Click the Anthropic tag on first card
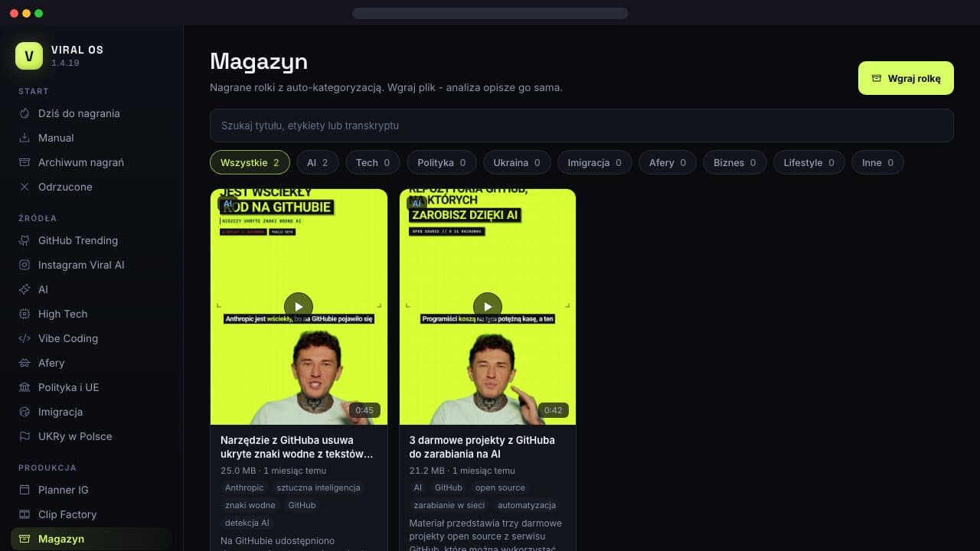The height and width of the screenshot is (551, 980). [244, 487]
